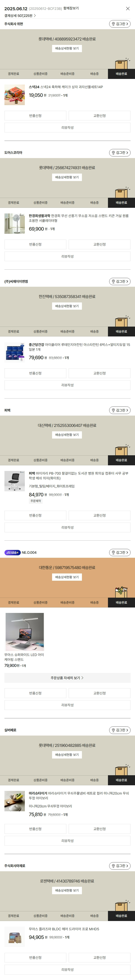This screenshot has width=135, height=980.
Task: Click delivery box icon in 피베 shipment banner
Action: [121, 449]
